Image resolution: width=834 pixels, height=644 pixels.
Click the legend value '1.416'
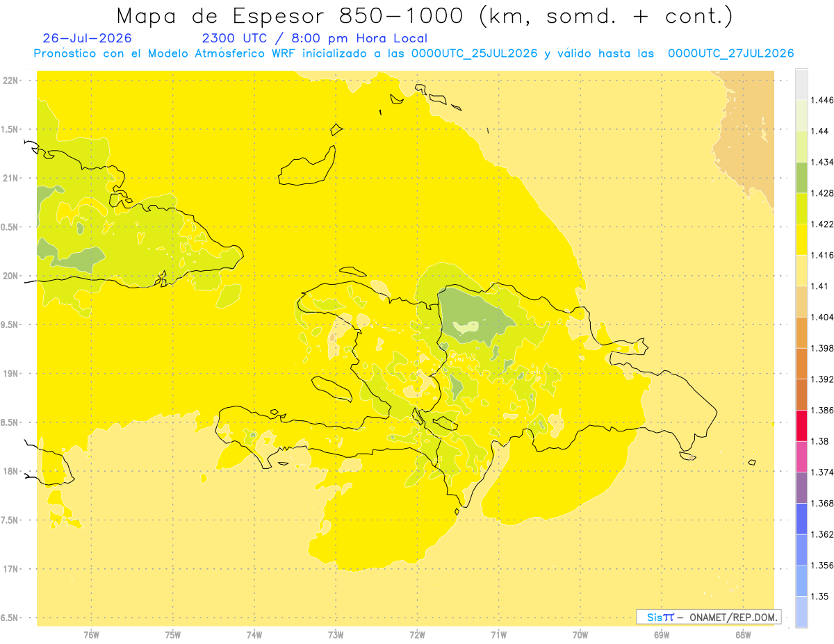(822, 255)
